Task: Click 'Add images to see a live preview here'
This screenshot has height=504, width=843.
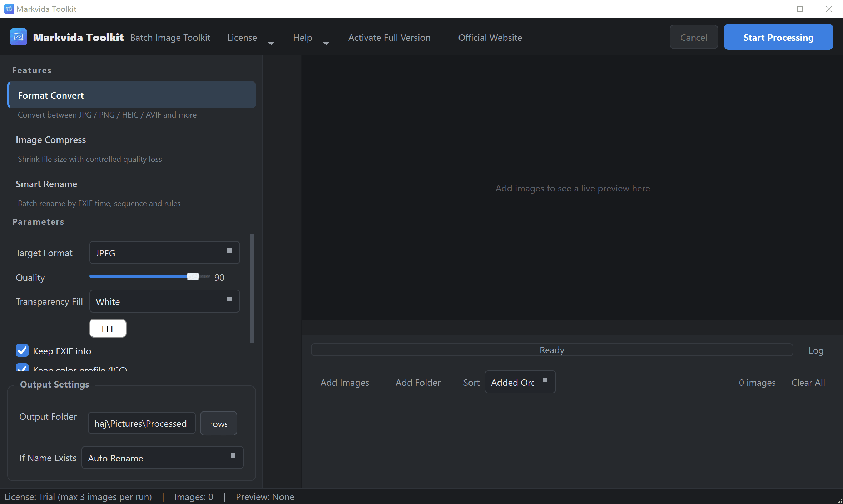Action: (572, 188)
